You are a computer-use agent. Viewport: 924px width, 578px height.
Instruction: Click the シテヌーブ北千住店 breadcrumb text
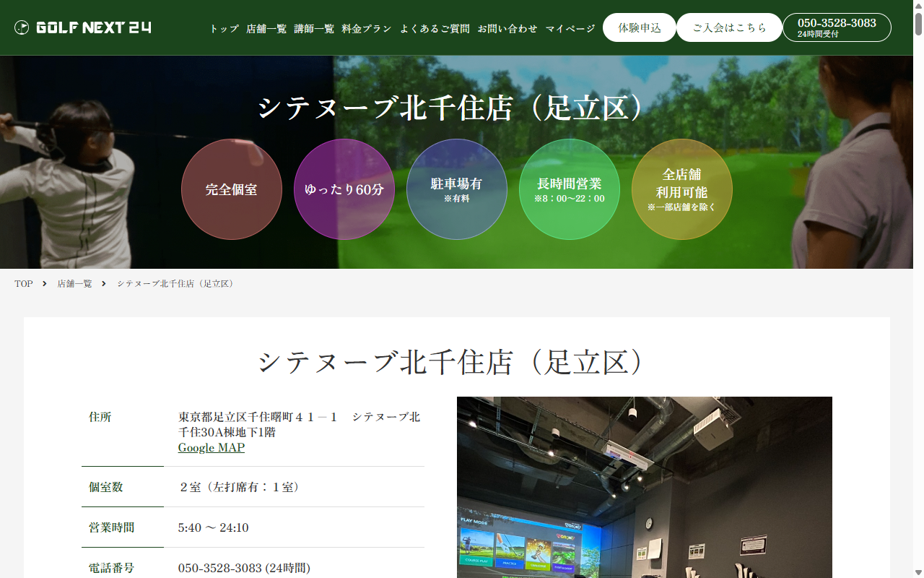[175, 284]
